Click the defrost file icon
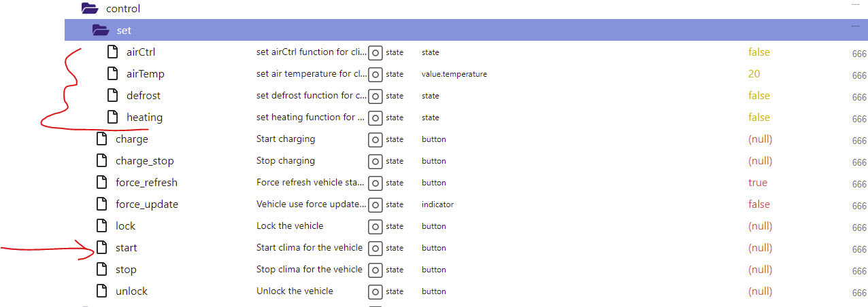 coord(112,96)
